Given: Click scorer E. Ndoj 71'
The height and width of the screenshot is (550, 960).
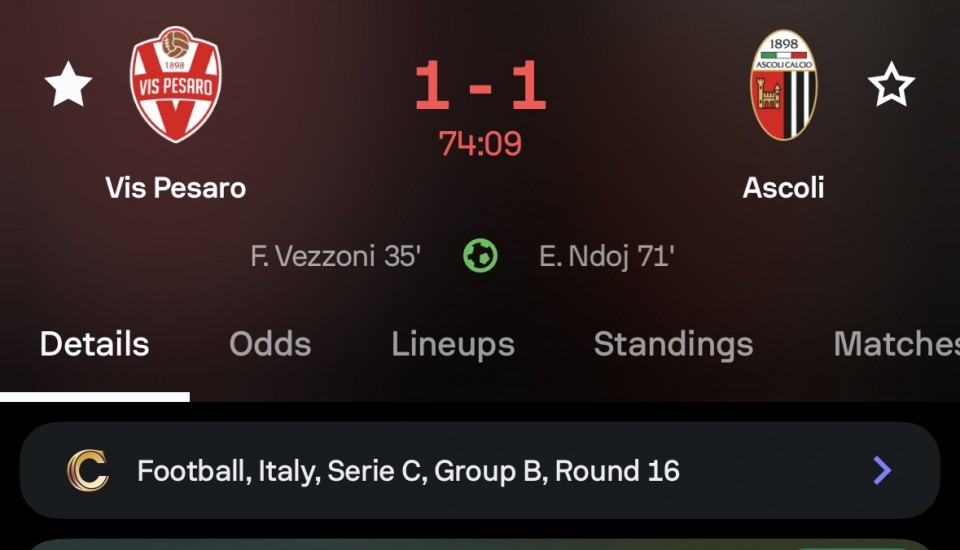Looking at the screenshot, I should pos(606,257).
